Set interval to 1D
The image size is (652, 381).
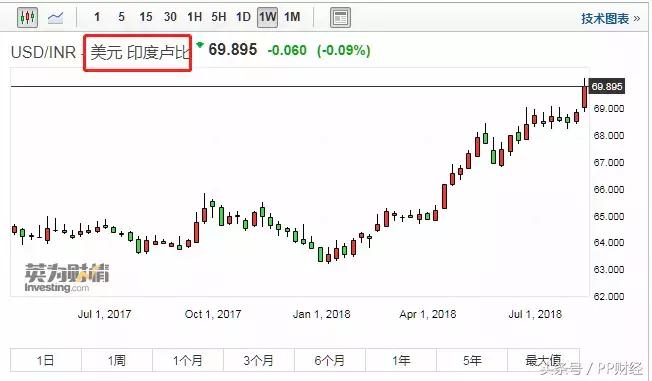pos(243,17)
